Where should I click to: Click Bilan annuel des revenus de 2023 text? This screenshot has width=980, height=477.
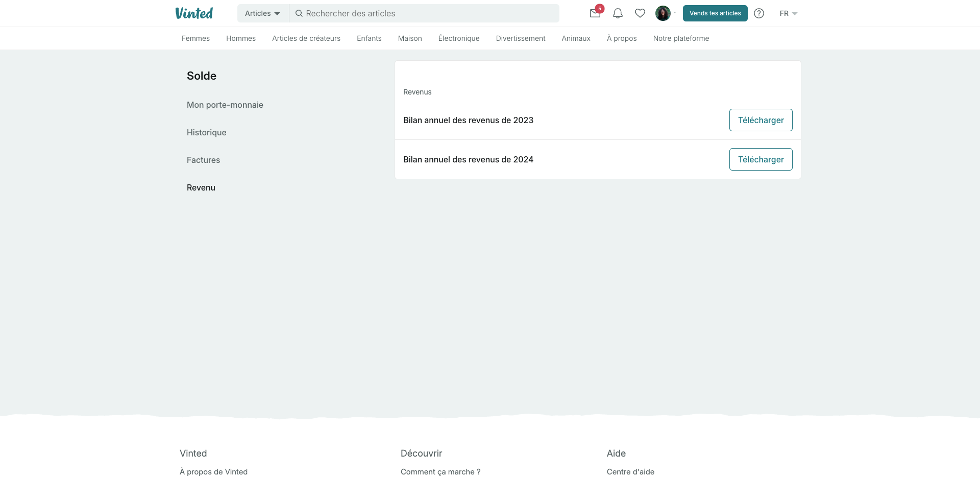click(468, 120)
